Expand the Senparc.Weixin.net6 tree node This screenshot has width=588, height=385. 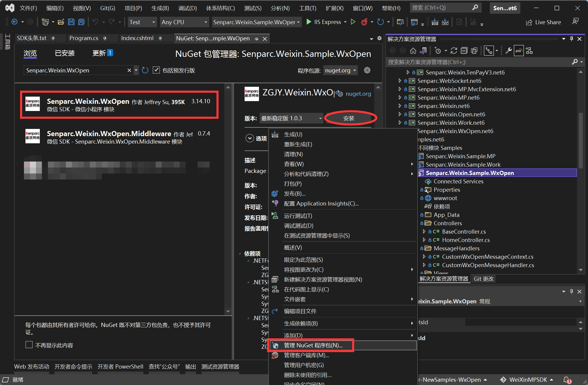click(x=400, y=106)
